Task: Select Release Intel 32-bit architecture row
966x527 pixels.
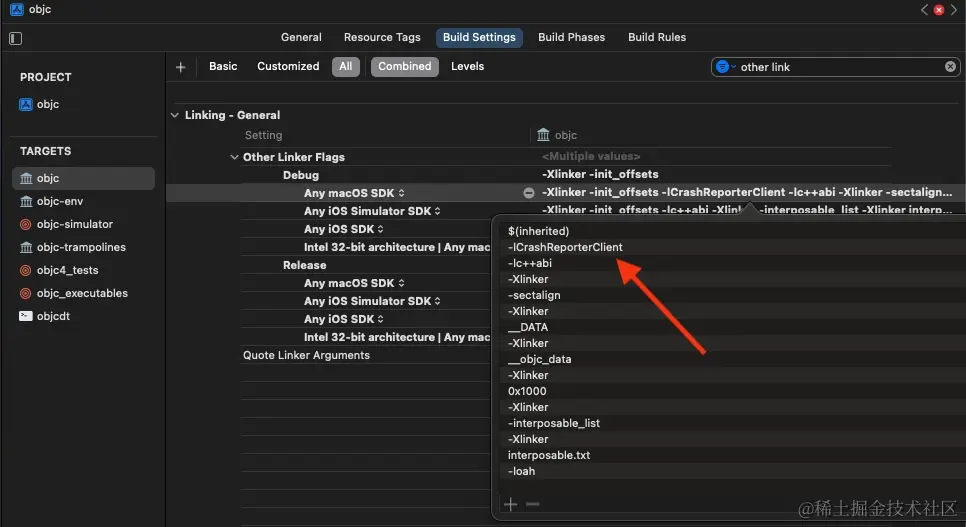Action: coord(397,337)
